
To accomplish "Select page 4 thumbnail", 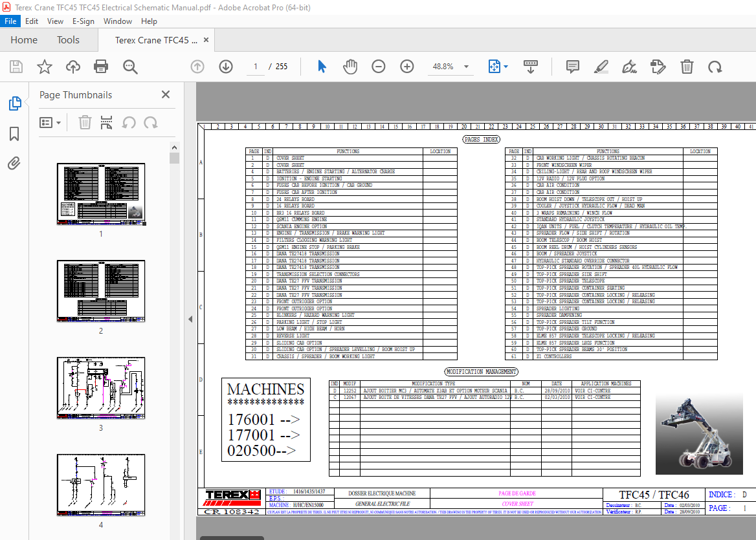I will tap(101, 484).
